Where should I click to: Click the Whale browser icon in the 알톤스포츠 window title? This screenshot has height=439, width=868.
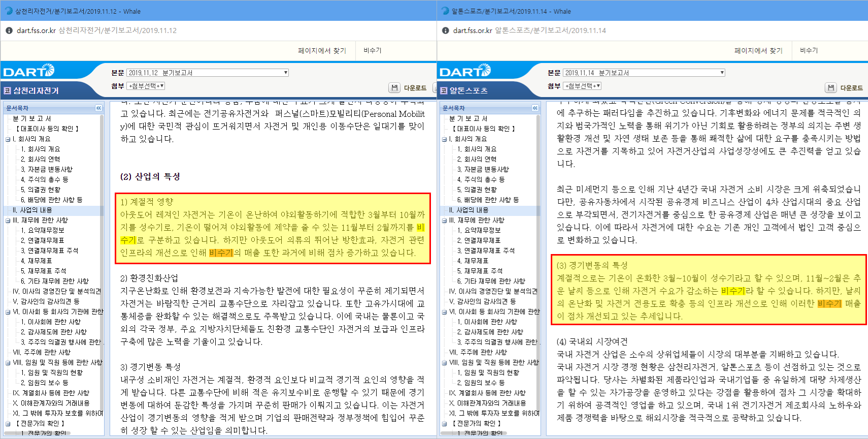click(x=445, y=11)
